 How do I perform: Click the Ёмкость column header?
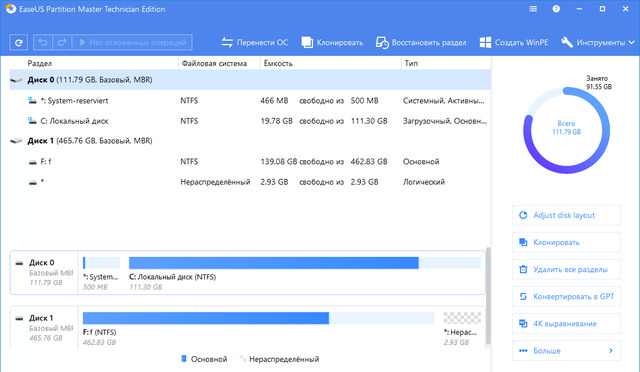pos(278,63)
